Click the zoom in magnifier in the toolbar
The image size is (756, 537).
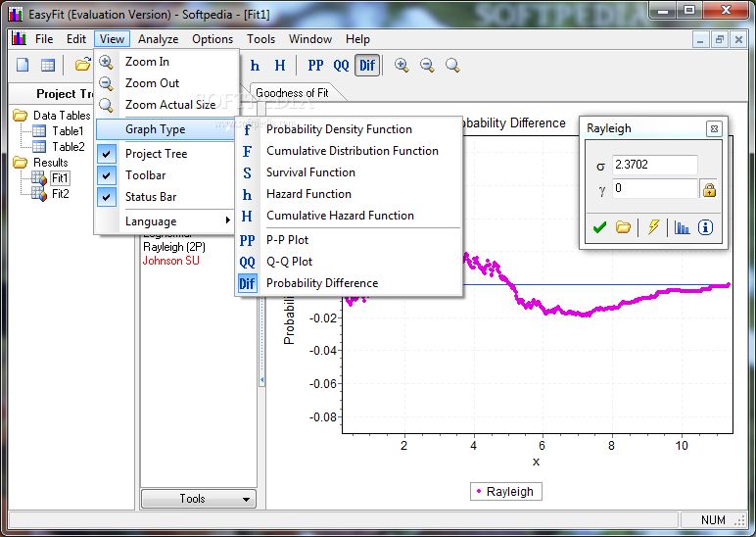402,65
